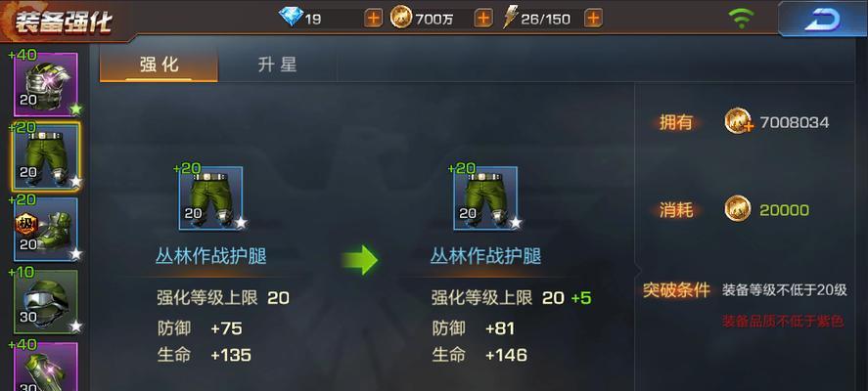Click the green upgrade arrow
868x391 pixels.
[360, 259]
